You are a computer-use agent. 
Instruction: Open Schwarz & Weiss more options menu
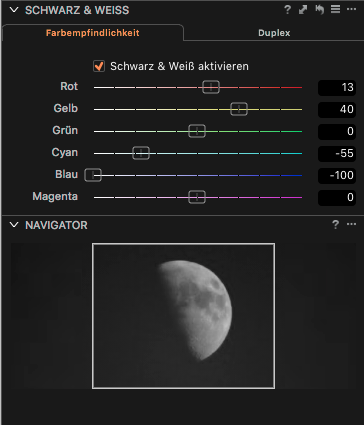click(351, 9)
